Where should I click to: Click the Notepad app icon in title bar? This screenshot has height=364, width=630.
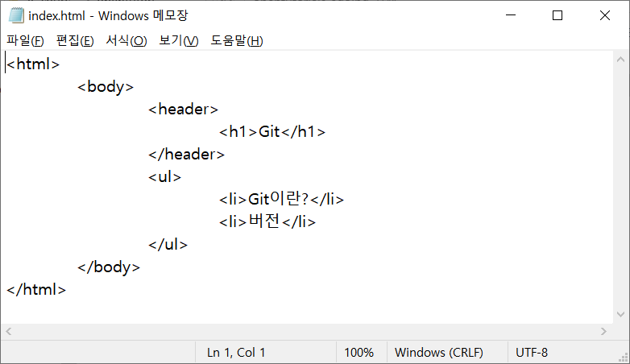16,15
